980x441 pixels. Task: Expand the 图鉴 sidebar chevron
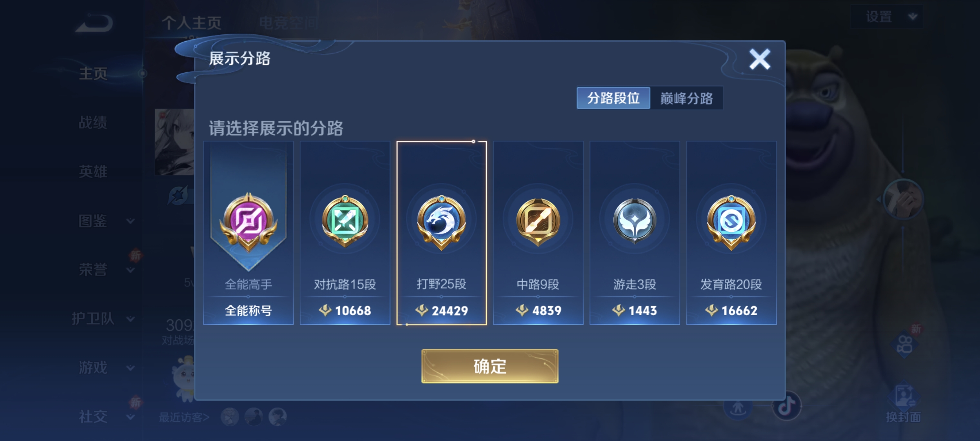coord(131,221)
